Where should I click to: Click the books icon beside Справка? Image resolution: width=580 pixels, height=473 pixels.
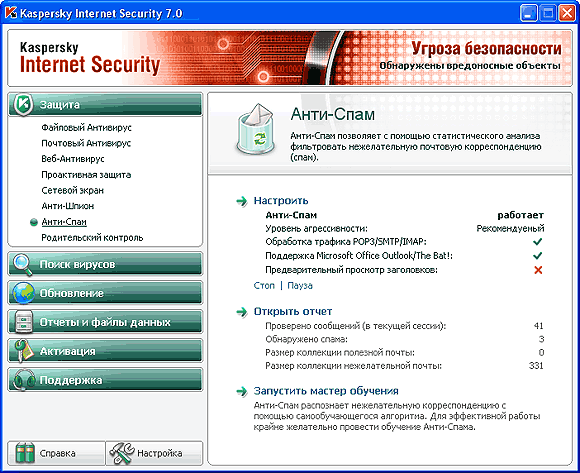(25, 453)
